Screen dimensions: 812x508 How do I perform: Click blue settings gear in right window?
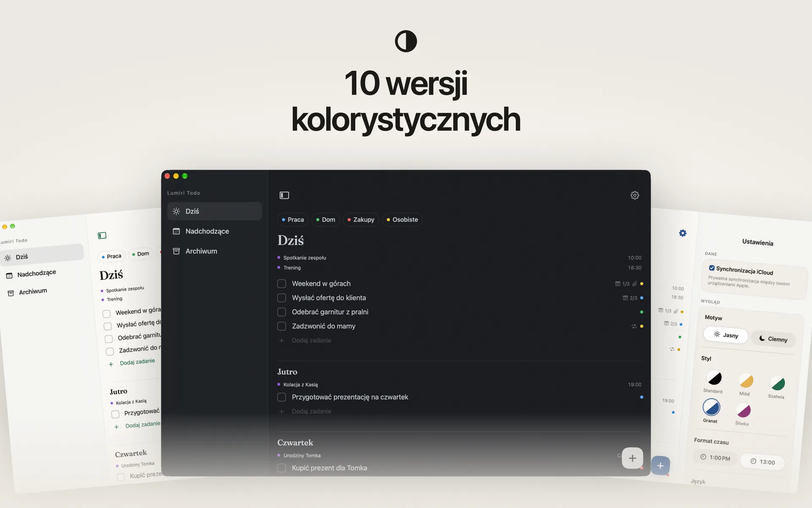click(683, 233)
